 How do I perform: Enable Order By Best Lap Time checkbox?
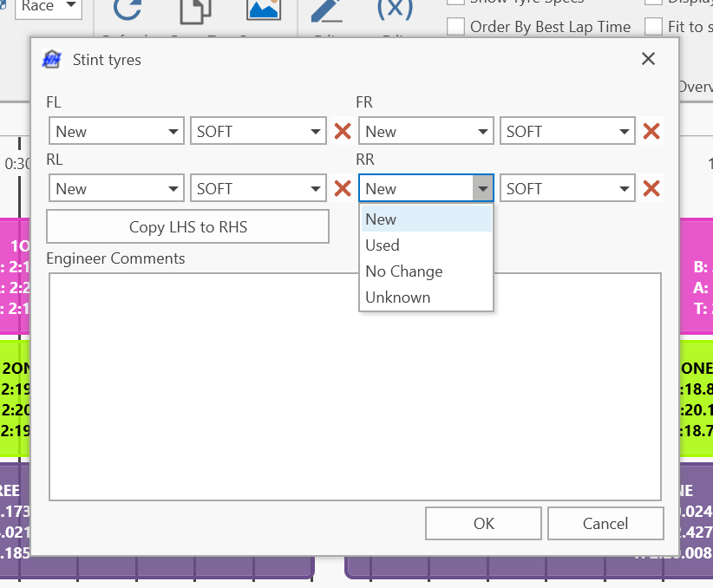tap(456, 27)
